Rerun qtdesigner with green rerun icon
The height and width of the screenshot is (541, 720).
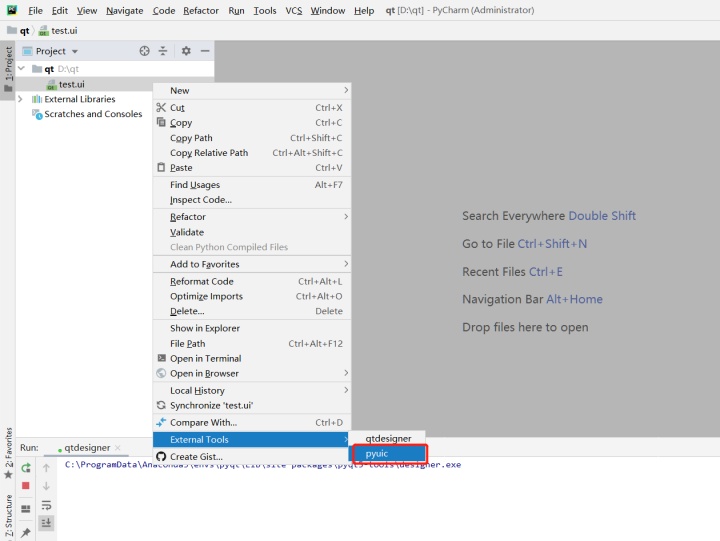[26, 468]
